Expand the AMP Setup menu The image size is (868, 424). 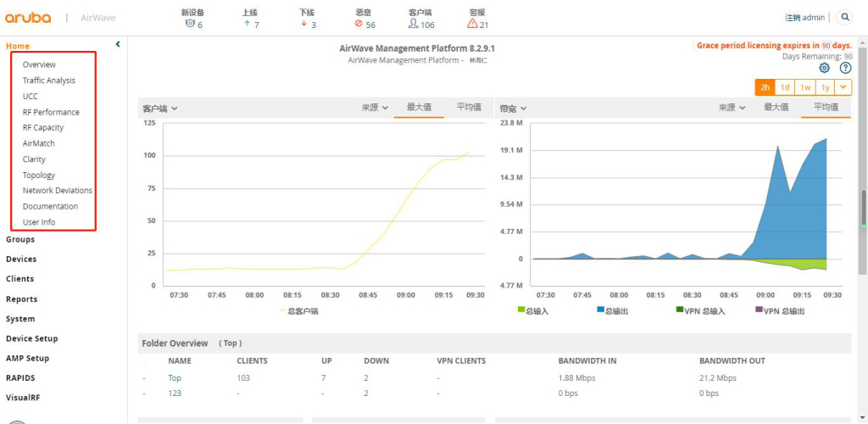coord(27,358)
